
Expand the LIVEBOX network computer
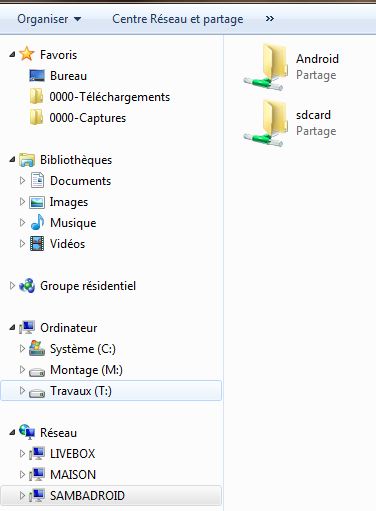[22, 454]
